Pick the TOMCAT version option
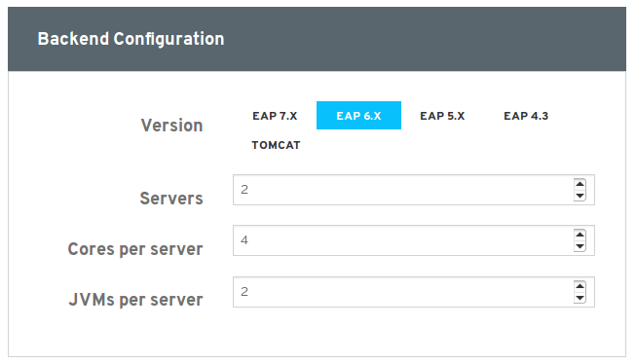 (276, 145)
